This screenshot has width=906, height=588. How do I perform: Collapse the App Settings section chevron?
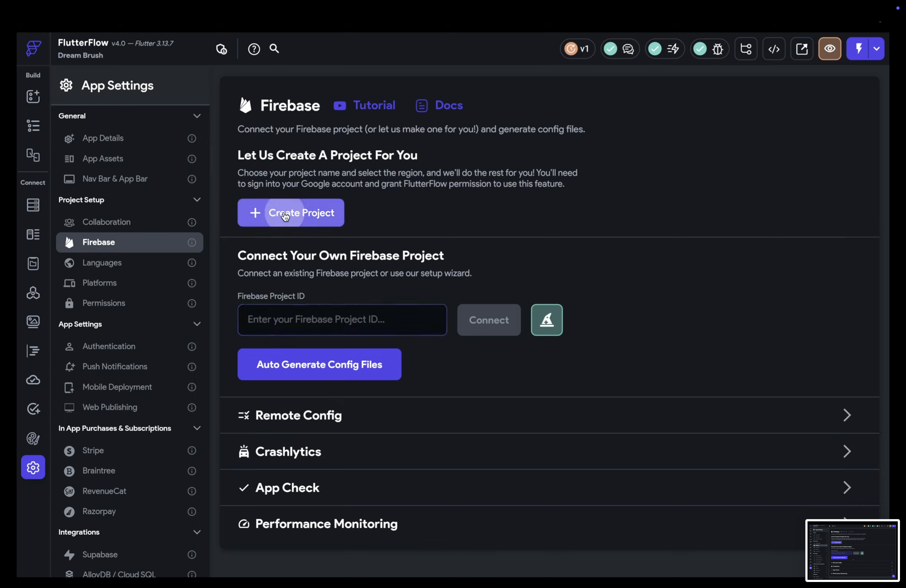click(x=197, y=324)
